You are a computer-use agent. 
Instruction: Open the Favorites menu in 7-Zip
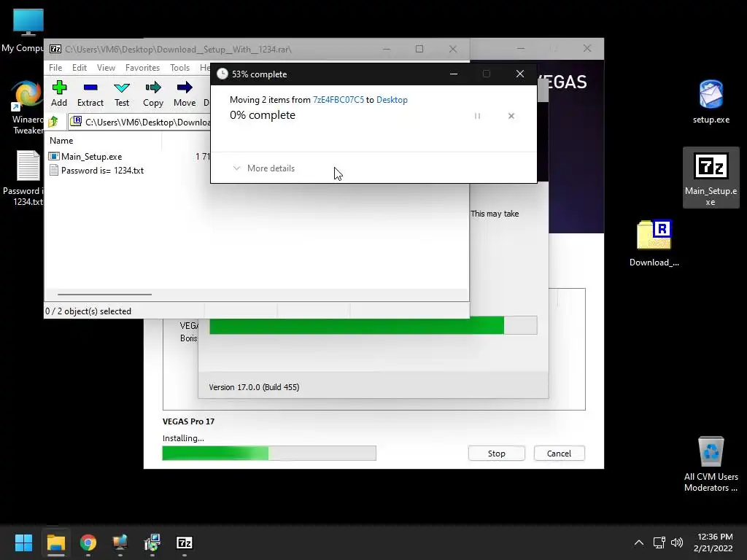pyautogui.click(x=142, y=68)
